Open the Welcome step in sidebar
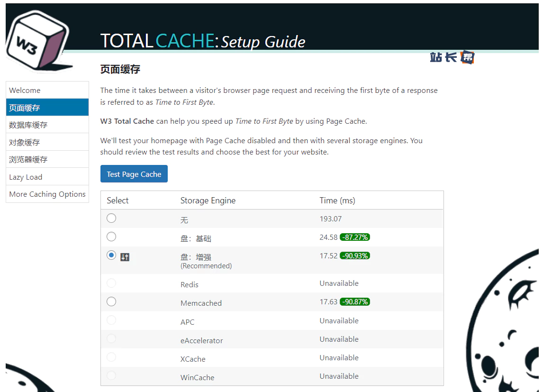This screenshot has width=543, height=392. [47, 90]
